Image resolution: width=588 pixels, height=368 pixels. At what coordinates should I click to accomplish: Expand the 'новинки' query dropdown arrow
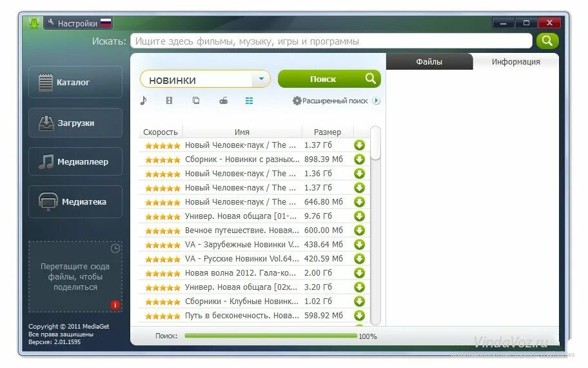tap(261, 79)
